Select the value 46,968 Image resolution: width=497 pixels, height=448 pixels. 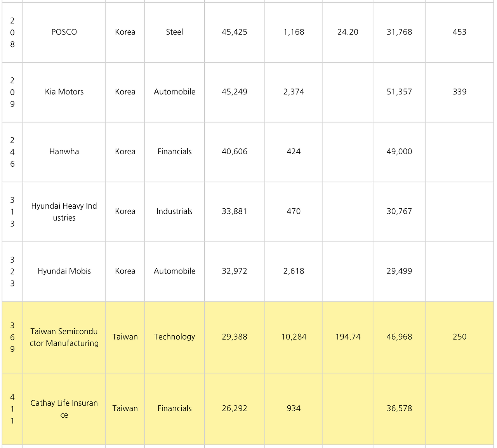[399, 337]
